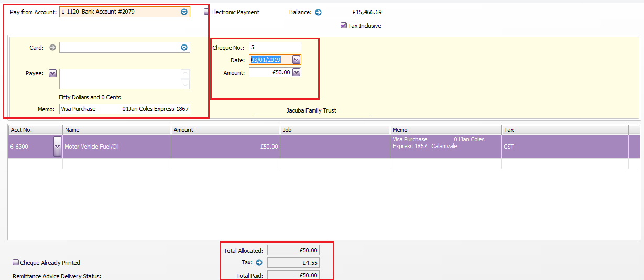Toggle the Tax Inclusive checkbox
This screenshot has width=644, height=280.
344,25
